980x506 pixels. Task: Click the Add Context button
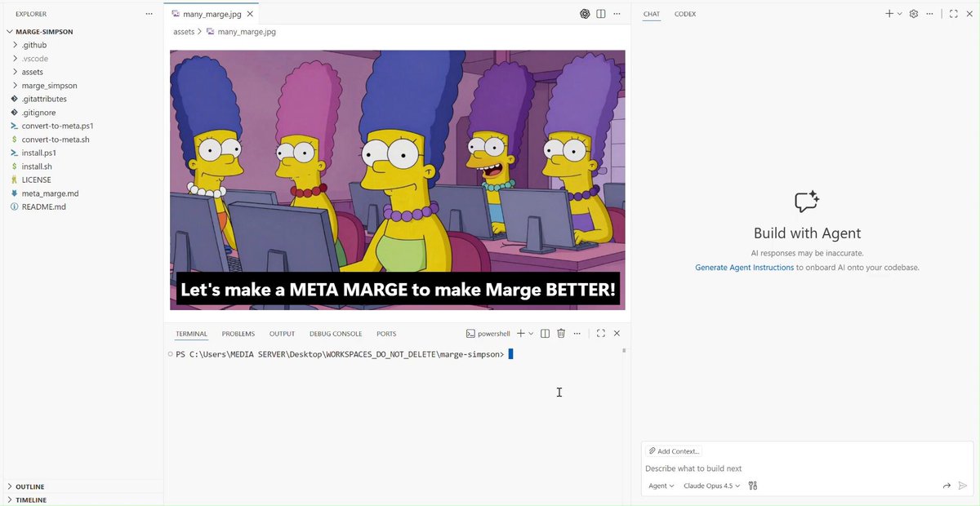(x=675, y=451)
